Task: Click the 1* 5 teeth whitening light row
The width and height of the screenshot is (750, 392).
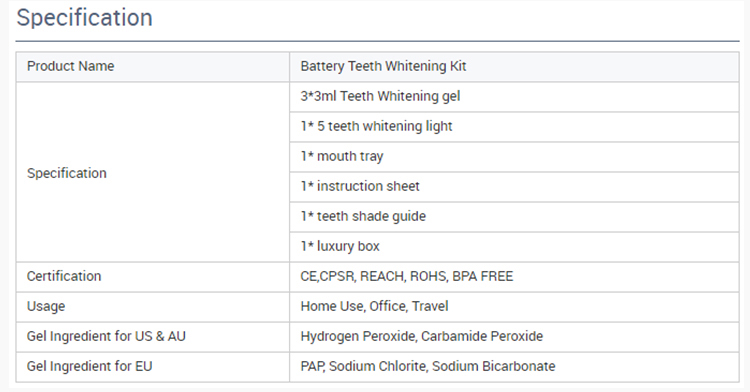Action: [514, 127]
